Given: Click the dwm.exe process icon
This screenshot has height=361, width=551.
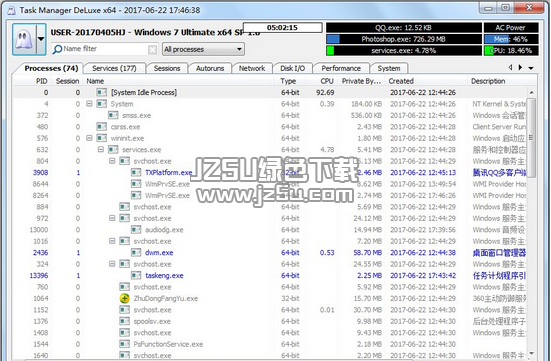Looking at the screenshot, I should pos(136,252).
